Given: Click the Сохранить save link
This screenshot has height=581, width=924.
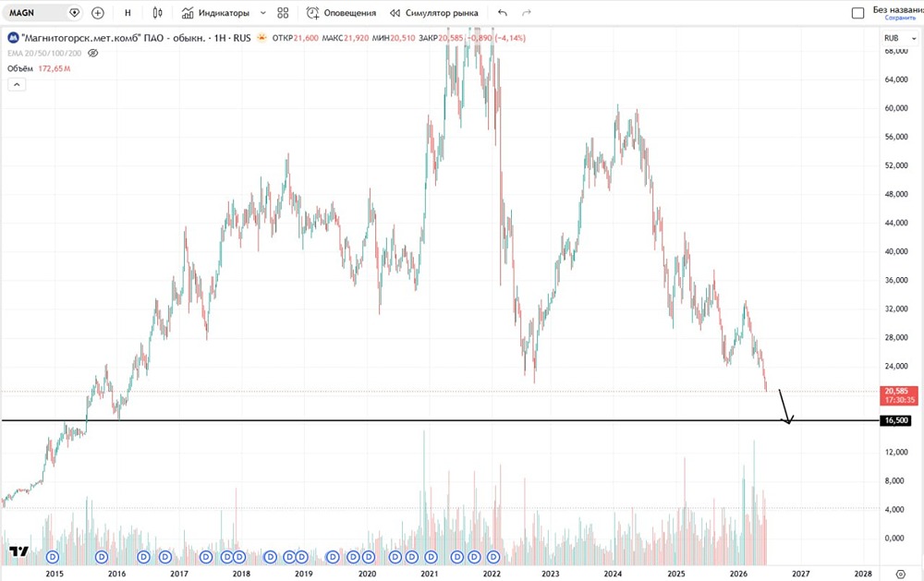Looking at the screenshot, I should click(x=900, y=18).
